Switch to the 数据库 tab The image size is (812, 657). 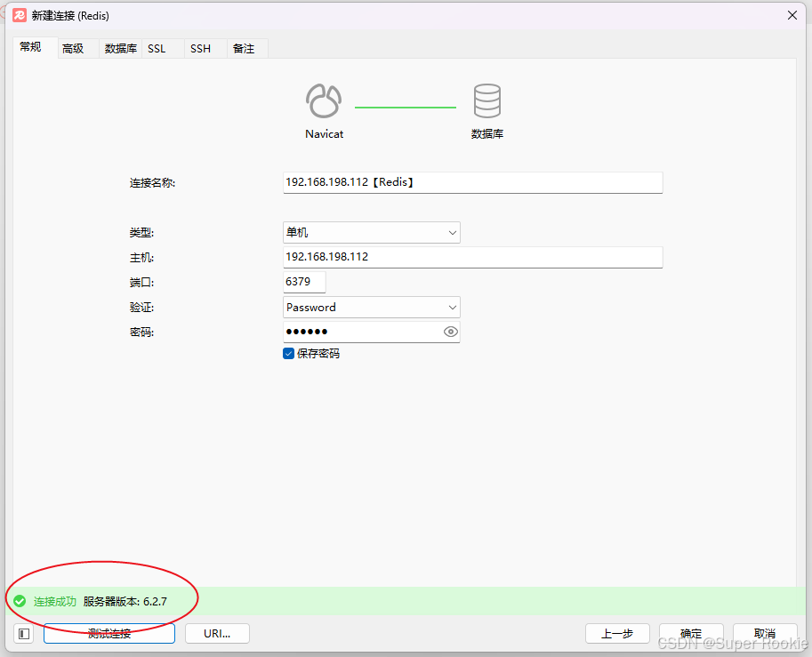click(x=121, y=49)
